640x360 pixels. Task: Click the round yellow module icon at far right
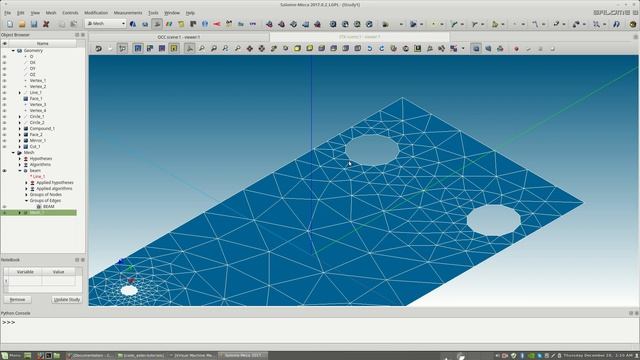(633, 24)
